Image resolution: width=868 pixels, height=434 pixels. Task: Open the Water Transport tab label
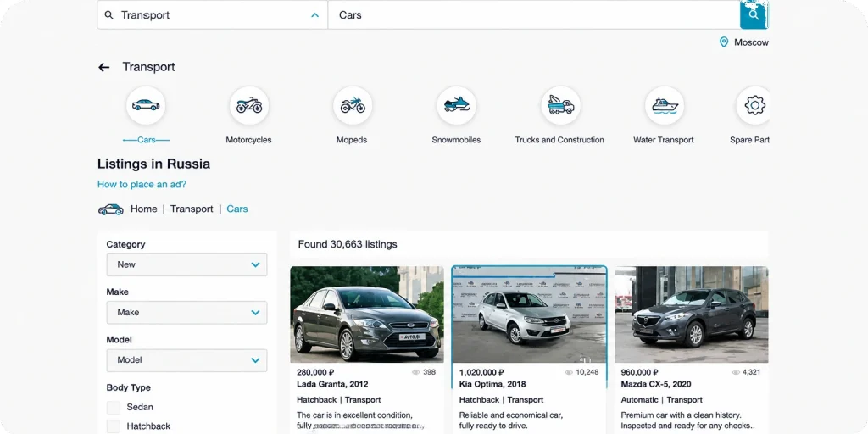(664, 140)
